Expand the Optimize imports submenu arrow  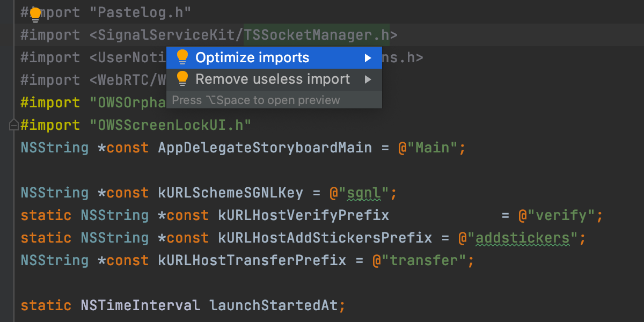[368, 58]
